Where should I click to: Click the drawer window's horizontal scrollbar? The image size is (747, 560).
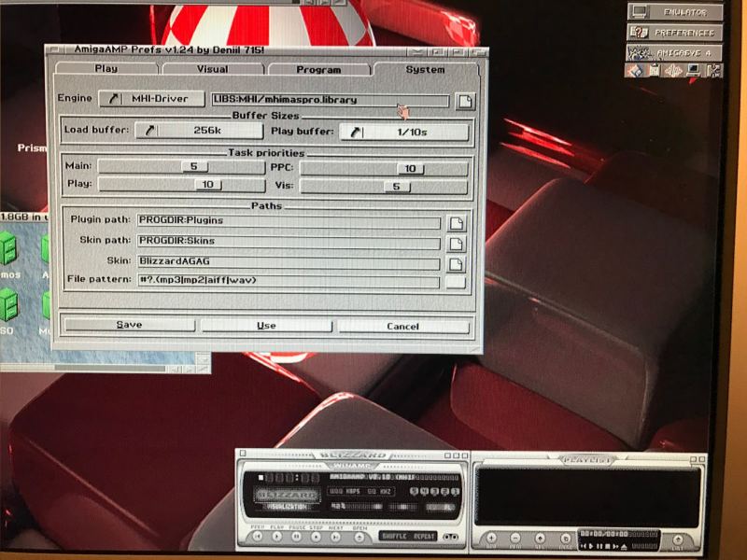click(x=85, y=368)
